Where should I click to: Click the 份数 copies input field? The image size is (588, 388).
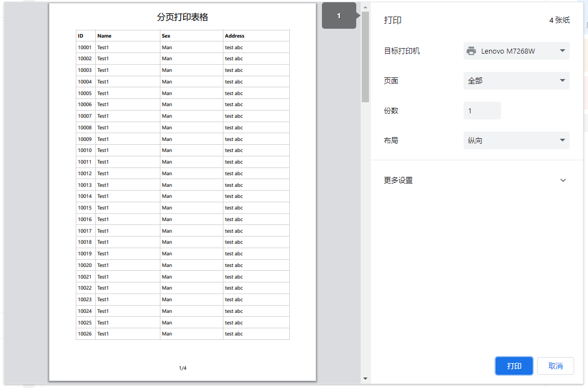(482, 111)
